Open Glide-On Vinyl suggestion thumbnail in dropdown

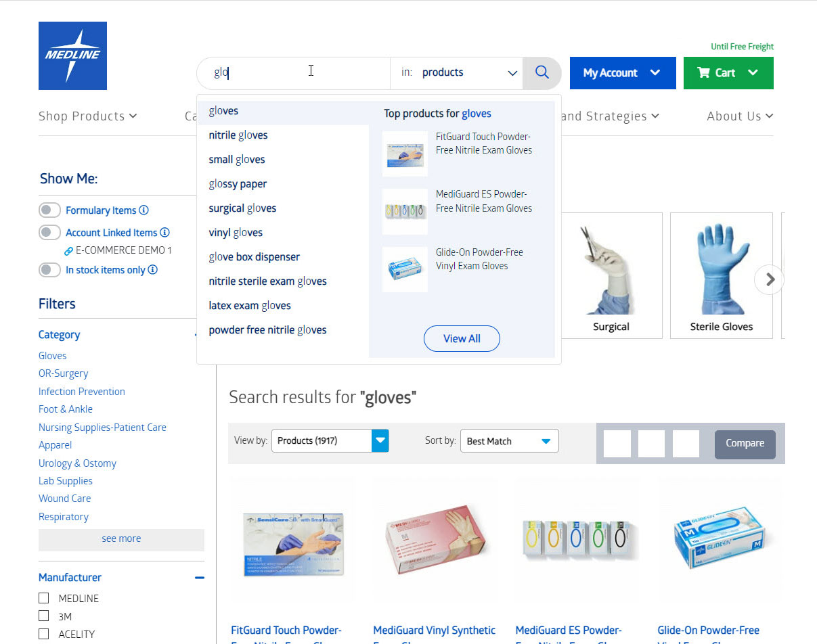tap(405, 269)
